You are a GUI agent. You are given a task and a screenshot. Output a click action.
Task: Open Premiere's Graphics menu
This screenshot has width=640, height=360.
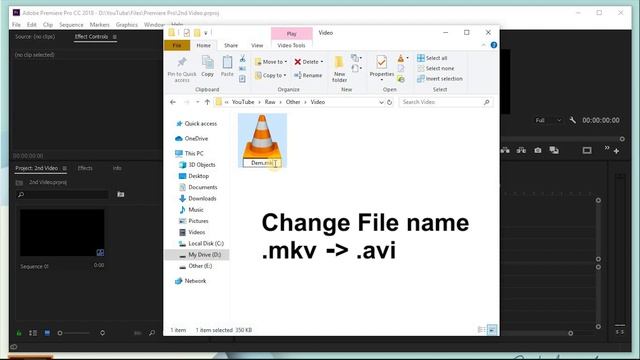(x=127, y=25)
